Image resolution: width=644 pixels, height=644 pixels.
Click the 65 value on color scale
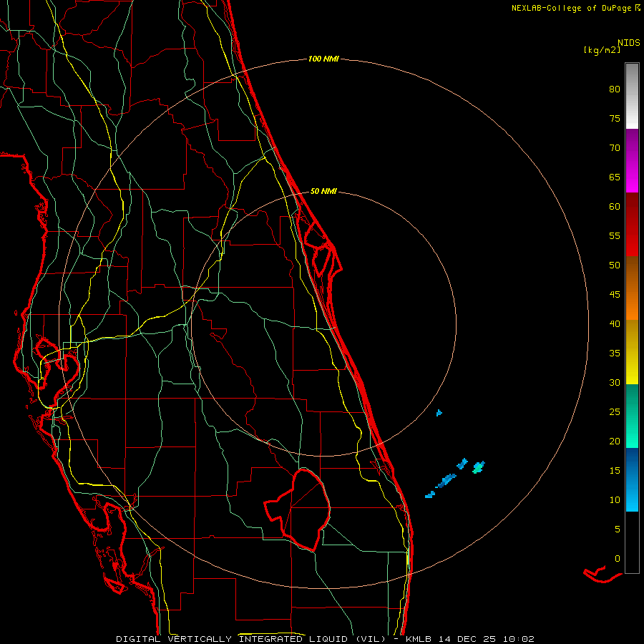(615, 177)
